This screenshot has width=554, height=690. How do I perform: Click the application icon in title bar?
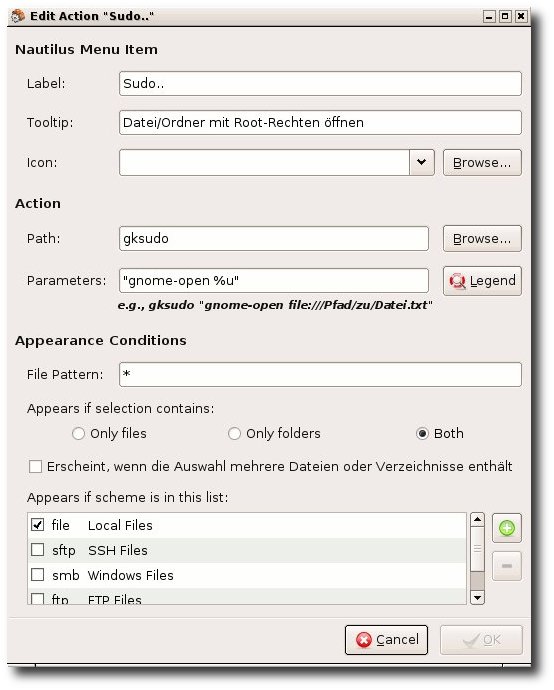point(18,16)
